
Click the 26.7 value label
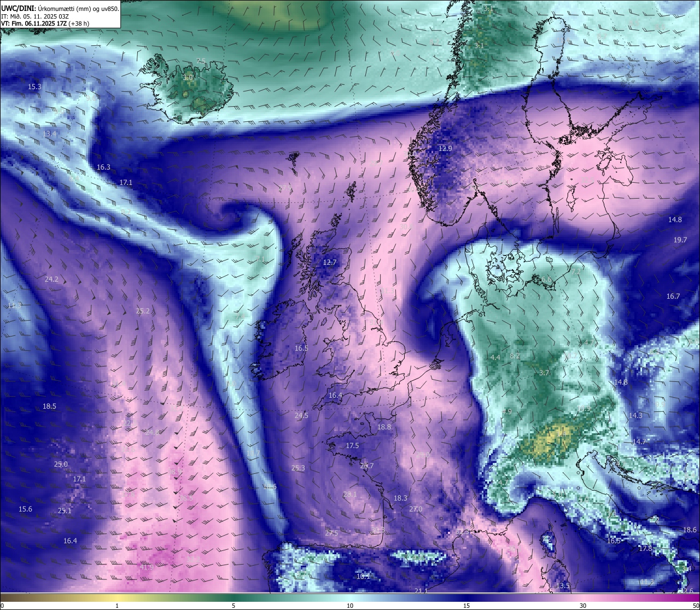[367, 466]
